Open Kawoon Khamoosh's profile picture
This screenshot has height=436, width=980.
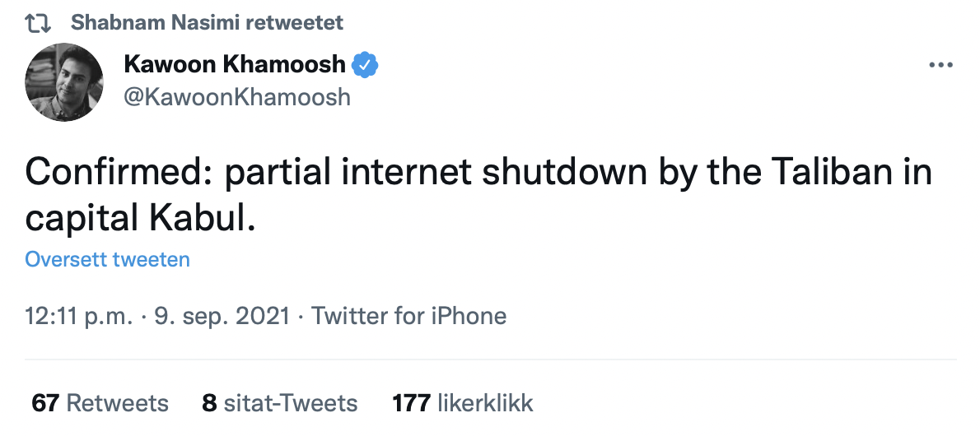point(63,81)
